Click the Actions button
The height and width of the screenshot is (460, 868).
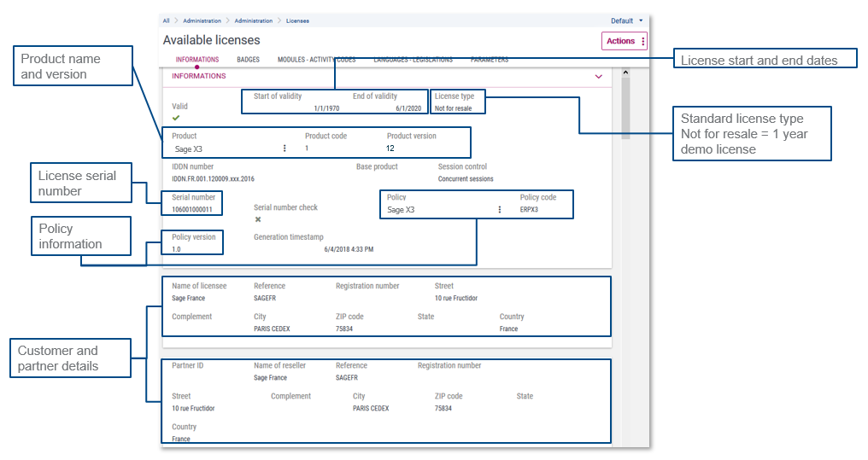620,41
